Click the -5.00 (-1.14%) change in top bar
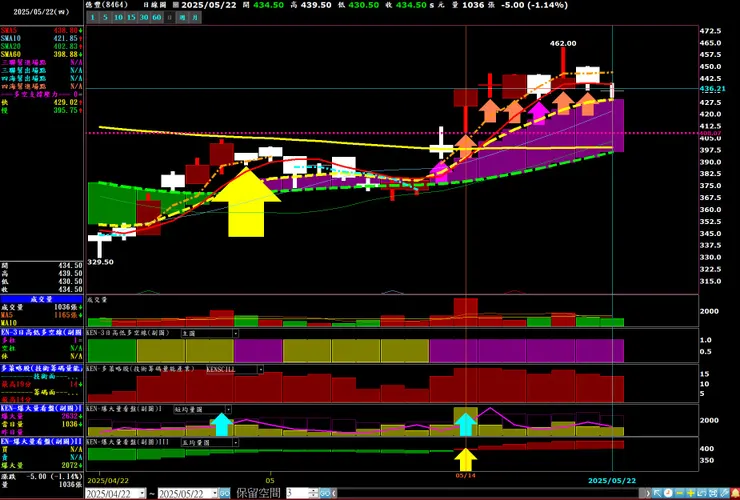Screen dimensions: 740x500 coord(536,5)
